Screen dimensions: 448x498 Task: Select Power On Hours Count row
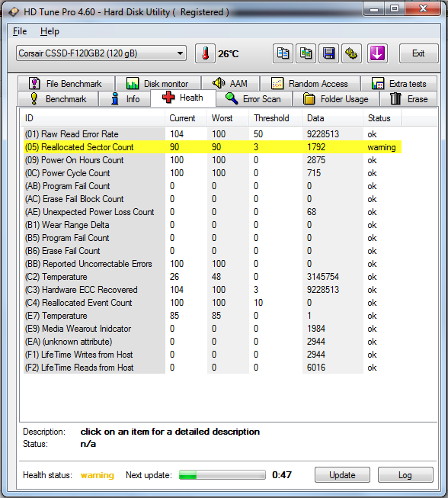pyautogui.click(x=213, y=160)
